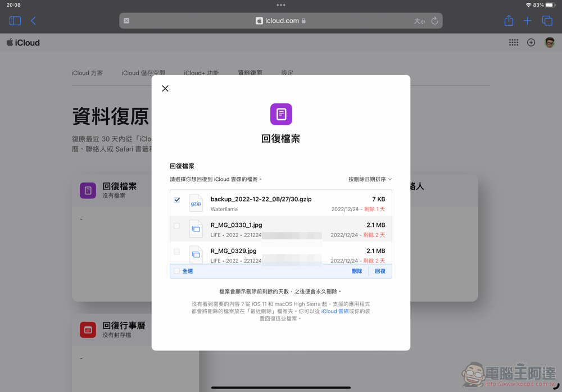Switch to the 設定 tab
The width and height of the screenshot is (562, 392).
tap(287, 73)
